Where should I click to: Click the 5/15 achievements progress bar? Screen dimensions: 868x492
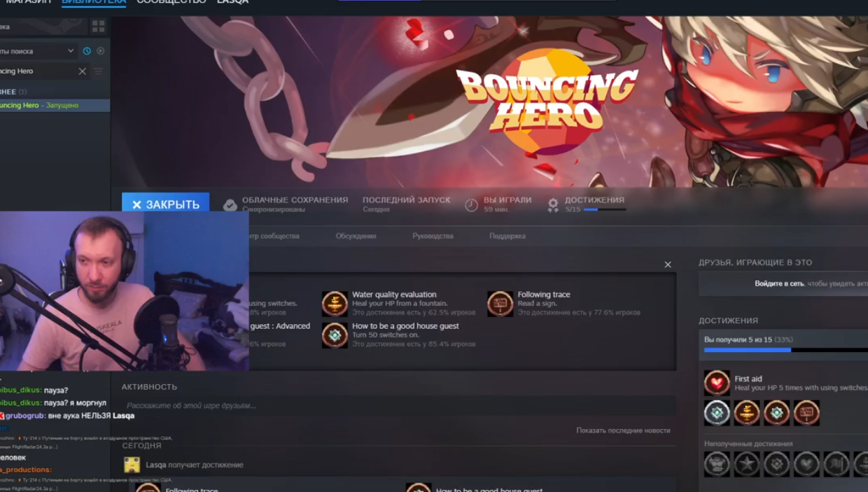click(604, 209)
